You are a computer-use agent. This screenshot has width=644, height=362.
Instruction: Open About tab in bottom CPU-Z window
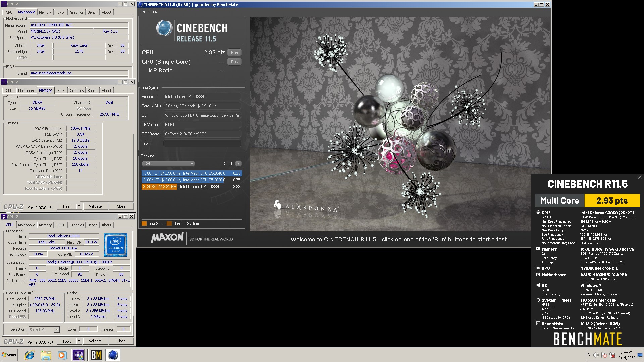click(106, 225)
